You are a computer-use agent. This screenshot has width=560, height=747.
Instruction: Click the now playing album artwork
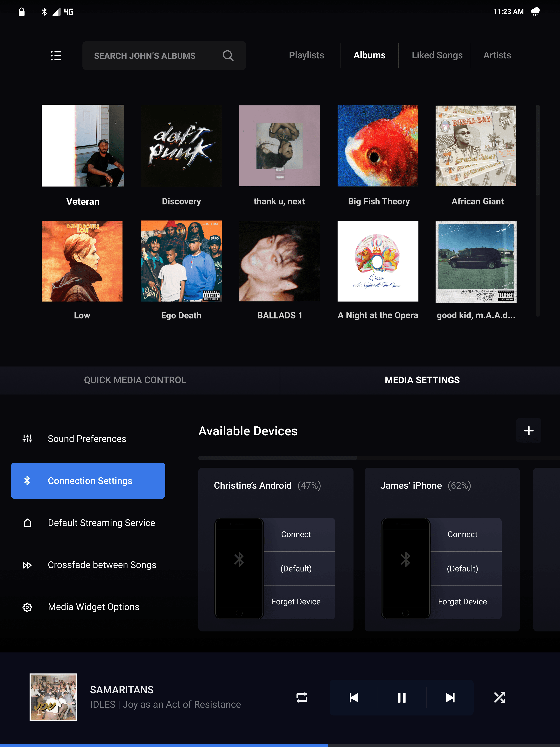coord(53,697)
